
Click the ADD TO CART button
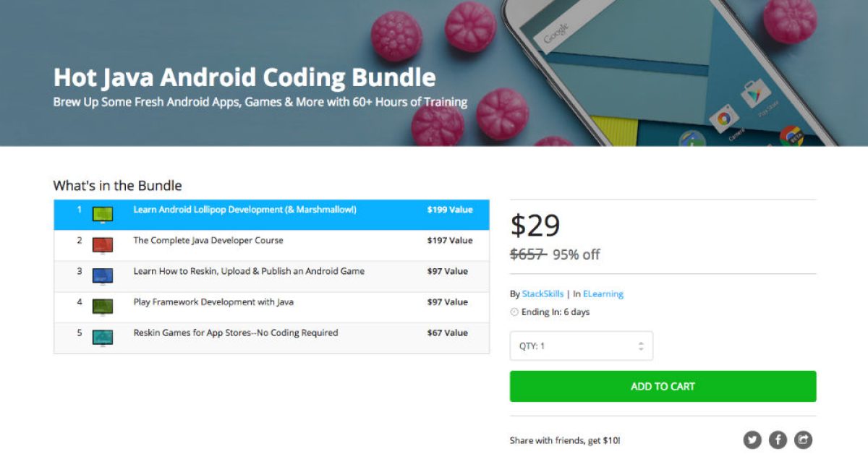tap(662, 386)
